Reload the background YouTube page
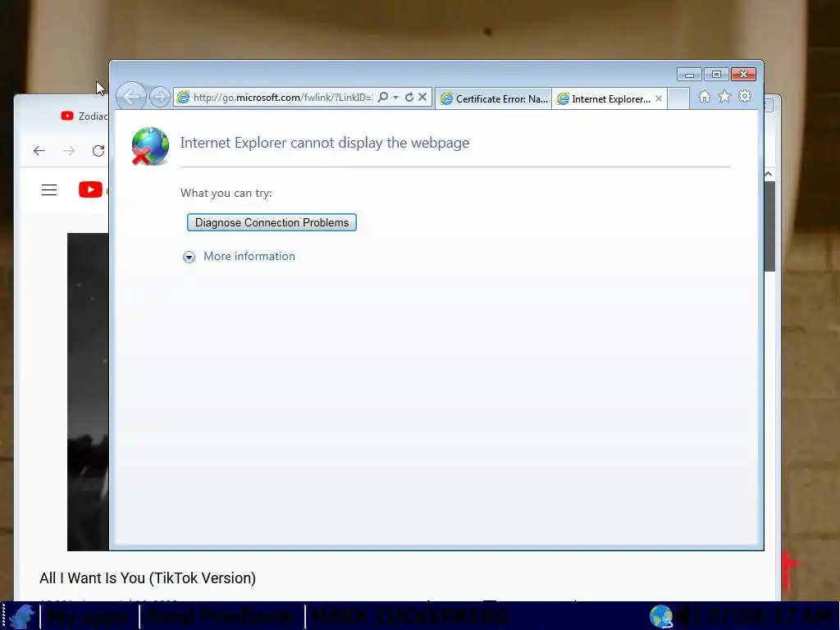 tap(98, 151)
